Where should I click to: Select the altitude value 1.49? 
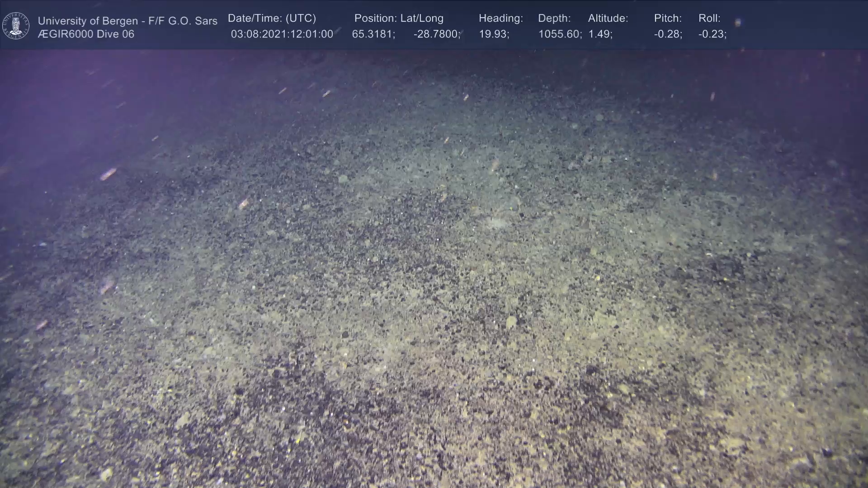click(600, 34)
